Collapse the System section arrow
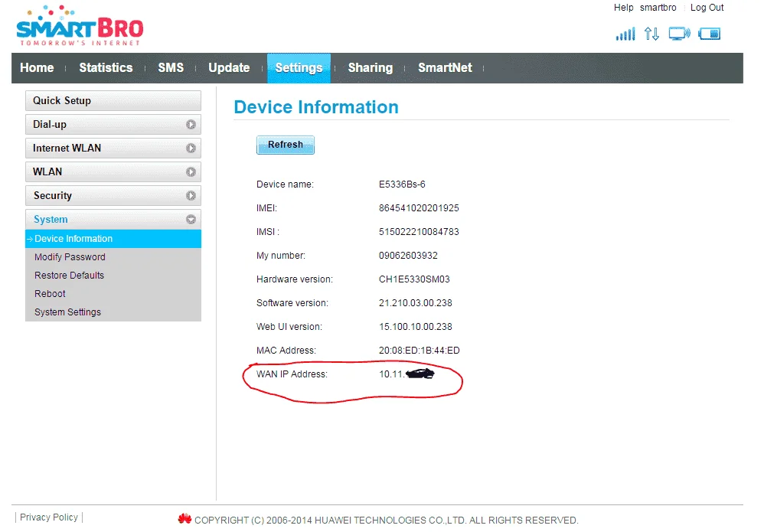The image size is (764, 532). tap(191, 220)
